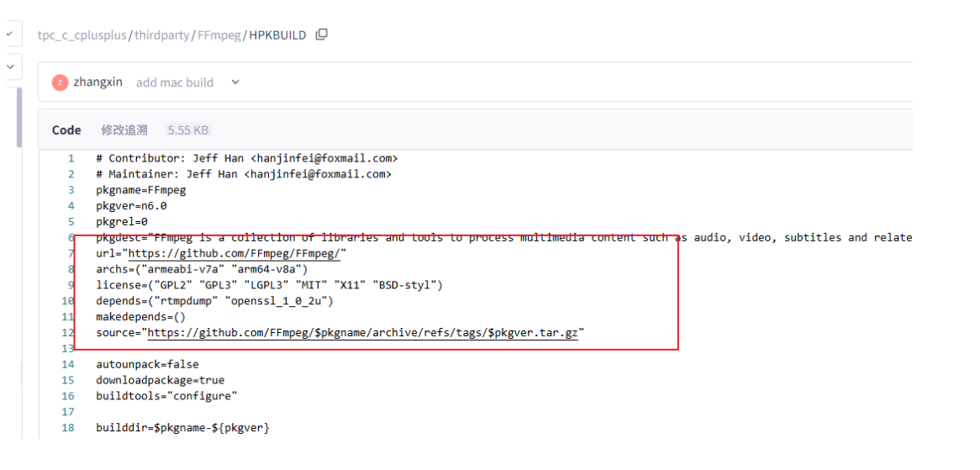Select line number 14
The image size is (980, 470).
click(x=68, y=364)
